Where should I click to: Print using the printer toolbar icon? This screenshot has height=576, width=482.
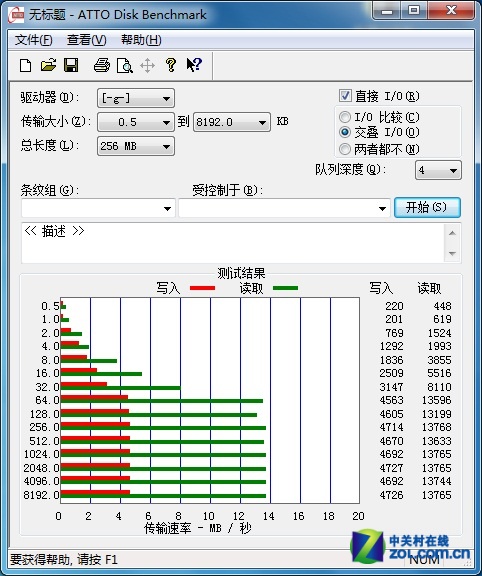(102, 65)
